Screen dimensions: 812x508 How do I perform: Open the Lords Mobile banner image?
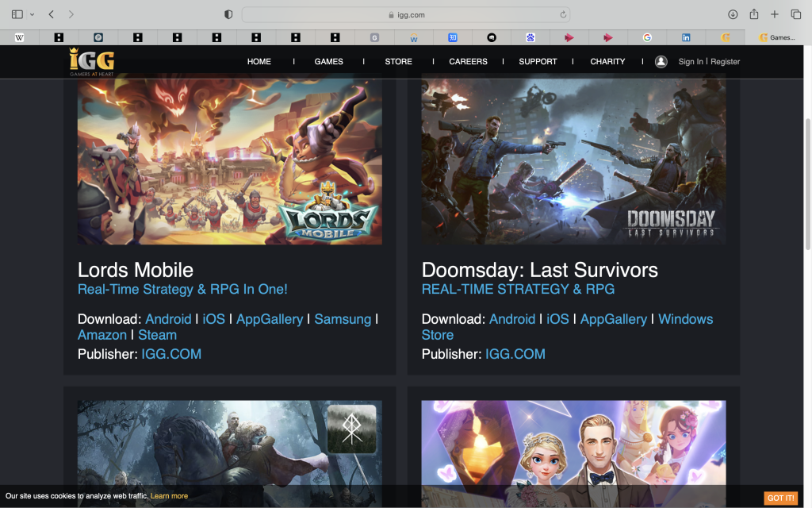click(230, 161)
